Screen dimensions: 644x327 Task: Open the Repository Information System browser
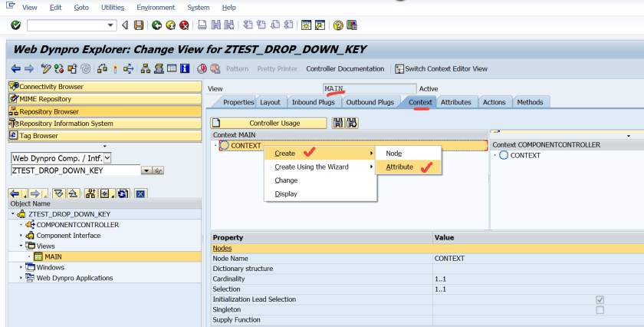point(66,124)
